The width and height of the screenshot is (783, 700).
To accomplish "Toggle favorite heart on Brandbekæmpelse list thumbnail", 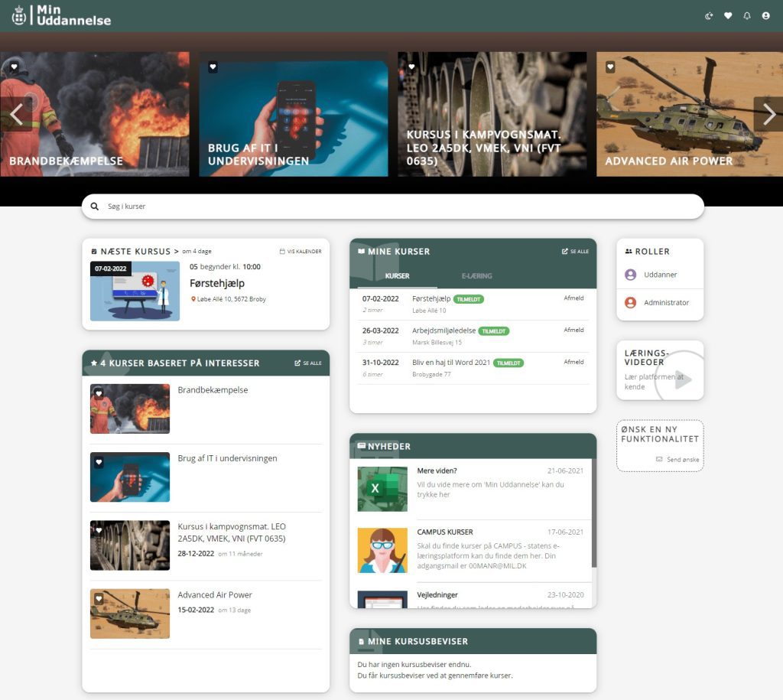I will [99, 394].
